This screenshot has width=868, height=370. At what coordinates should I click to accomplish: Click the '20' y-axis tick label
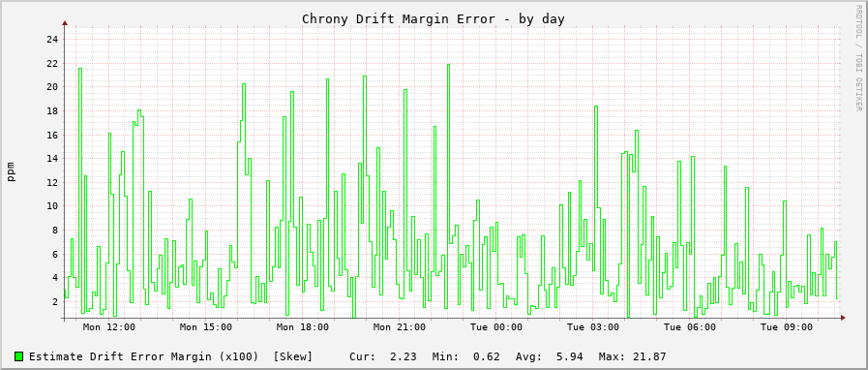click(x=52, y=87)
